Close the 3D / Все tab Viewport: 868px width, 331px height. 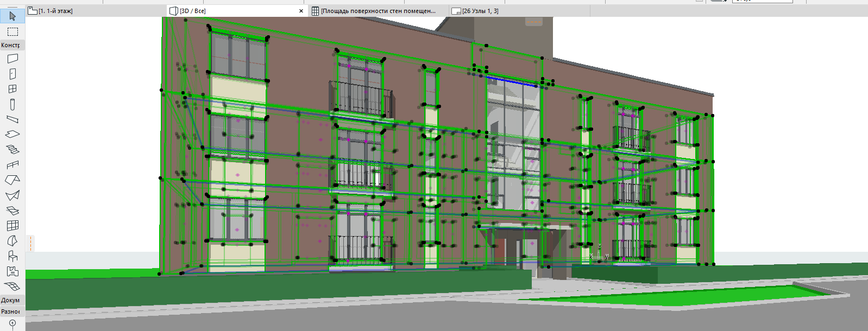click(x=301, y=11)
